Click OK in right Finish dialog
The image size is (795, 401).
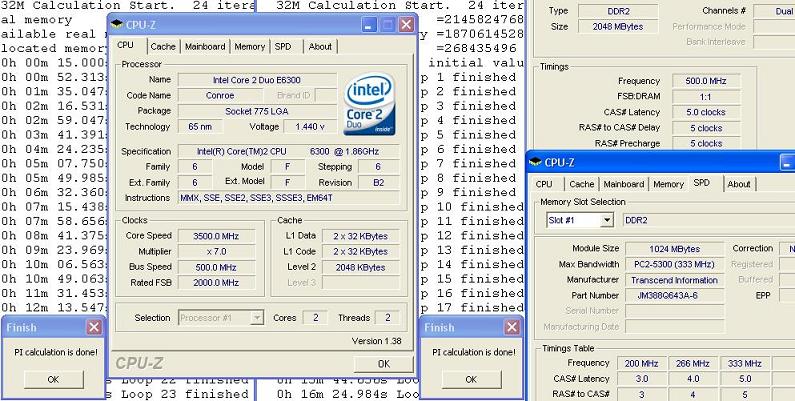coord(471,379)
